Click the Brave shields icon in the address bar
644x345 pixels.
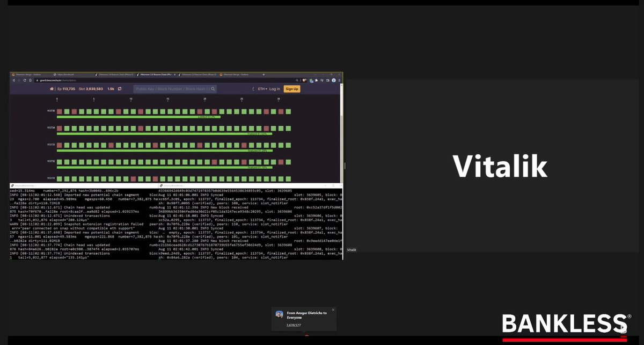(x=304, y=80)
